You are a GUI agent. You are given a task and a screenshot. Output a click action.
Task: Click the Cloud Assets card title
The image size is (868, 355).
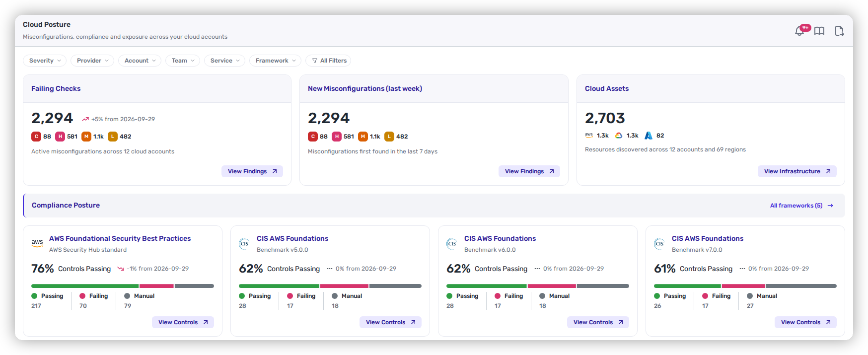click(x=607, y=88)
